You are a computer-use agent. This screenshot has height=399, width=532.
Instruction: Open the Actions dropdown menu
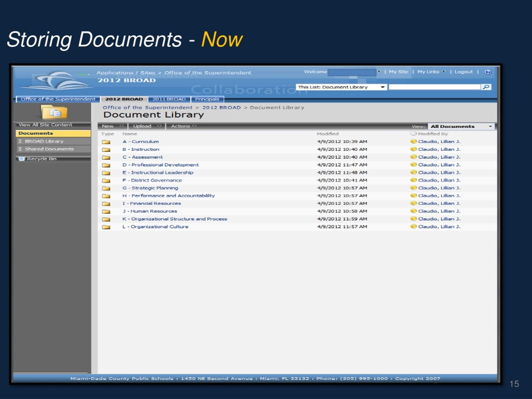tap(184, 126)
